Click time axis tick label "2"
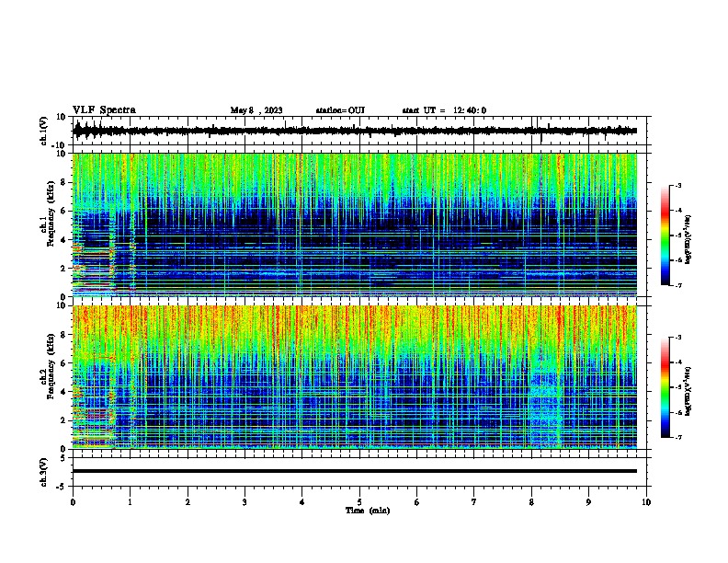Viewport: 728px width, 563px height. coord(188,502)
